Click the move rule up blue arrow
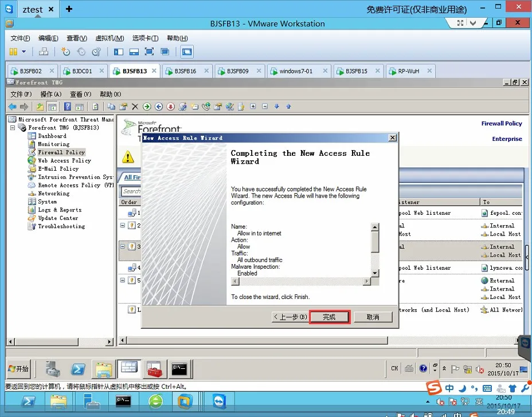532x417 pixels. pos(288,107)
